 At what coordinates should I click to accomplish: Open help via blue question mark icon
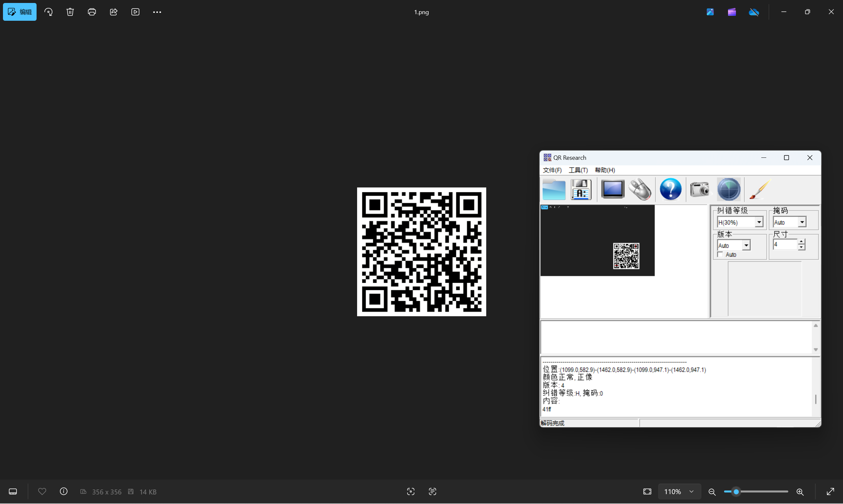coord(670,189)
